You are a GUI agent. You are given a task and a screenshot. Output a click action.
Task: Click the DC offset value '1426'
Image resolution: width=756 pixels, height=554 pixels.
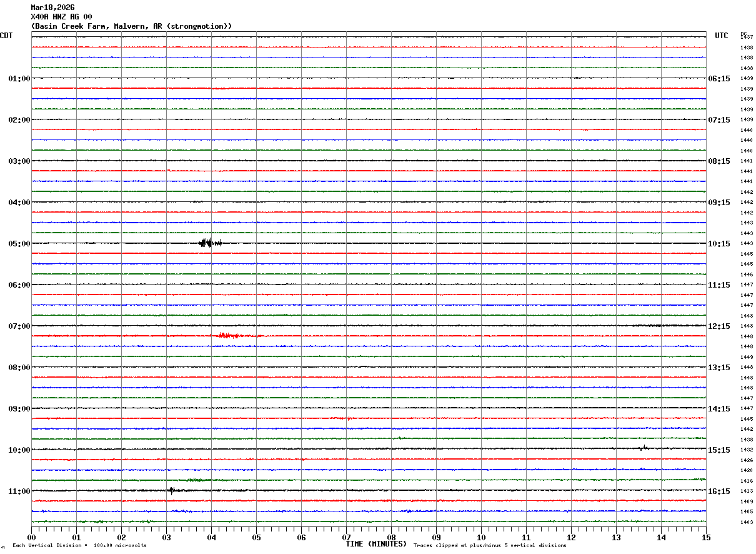point(746,460)
